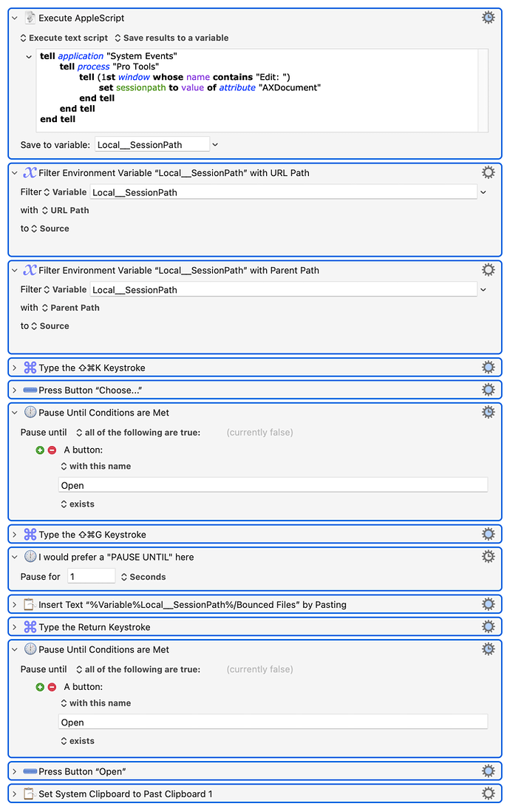This screenshot has height=812, width=510.
Task: Click button name field in second Pause Until
Action: coord(273,722)
